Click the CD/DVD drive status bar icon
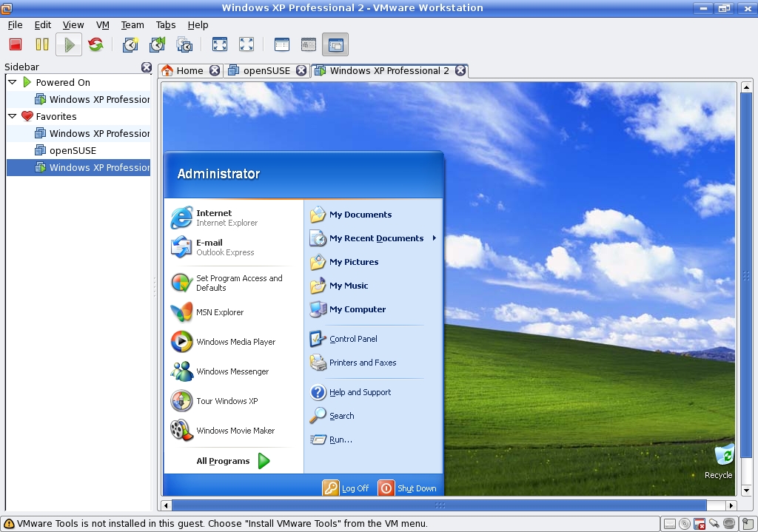This screenshot has width=758, height=532. click(x=685, y=524)
